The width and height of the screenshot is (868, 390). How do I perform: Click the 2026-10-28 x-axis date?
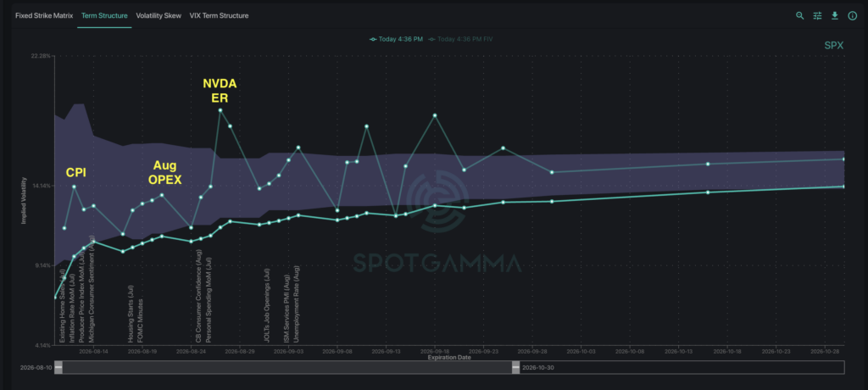825,351
